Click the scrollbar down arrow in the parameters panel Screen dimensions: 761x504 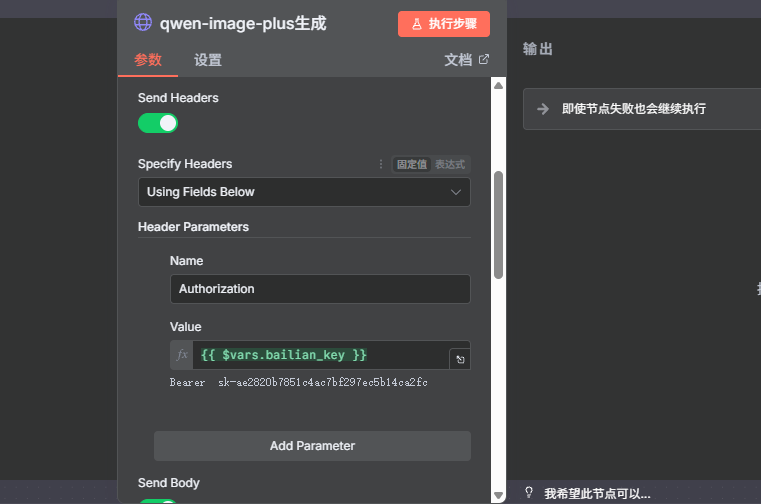[x=498, y=495]
